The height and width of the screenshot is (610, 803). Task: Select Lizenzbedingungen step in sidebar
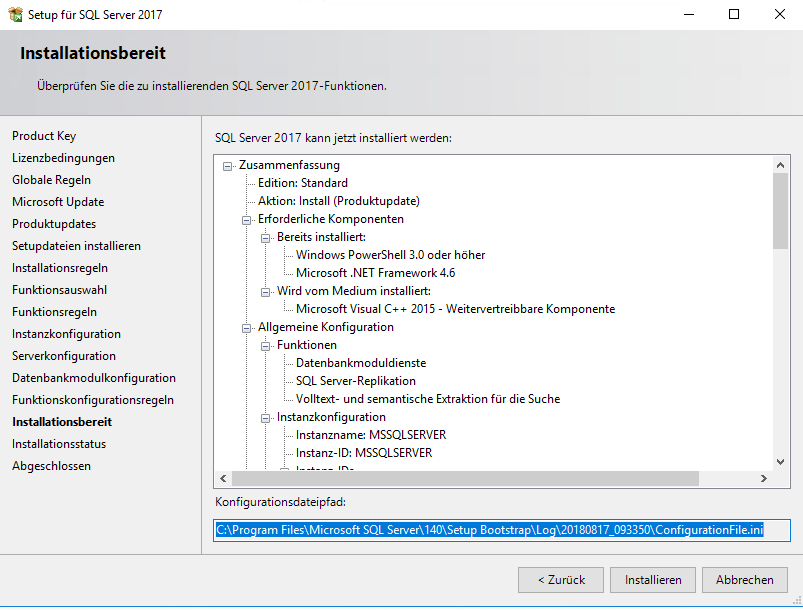coord(64,158)
